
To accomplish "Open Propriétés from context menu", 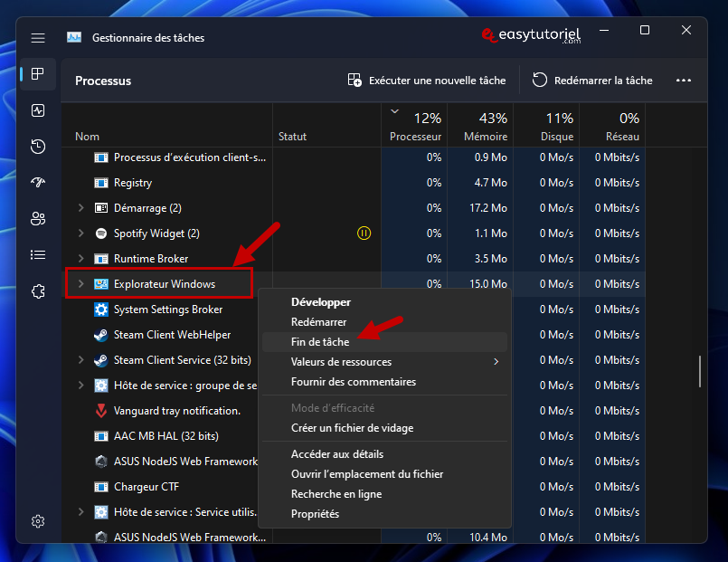I will [x=384, y=514].
